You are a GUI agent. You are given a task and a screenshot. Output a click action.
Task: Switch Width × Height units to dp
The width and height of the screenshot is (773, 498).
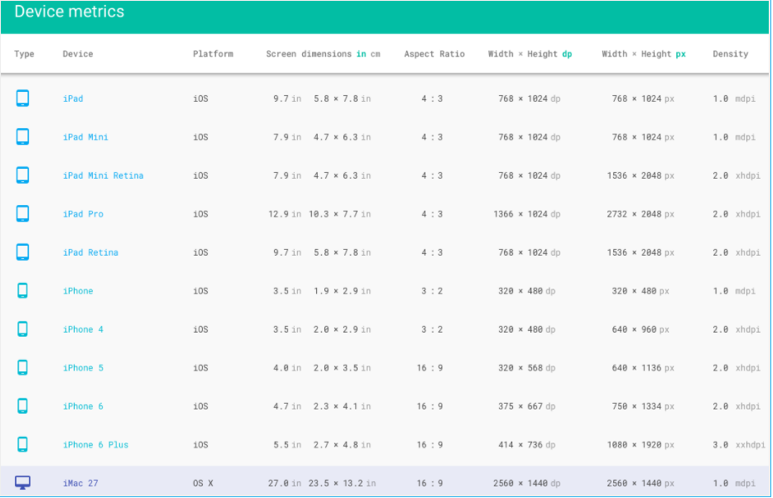pos(567,54)
